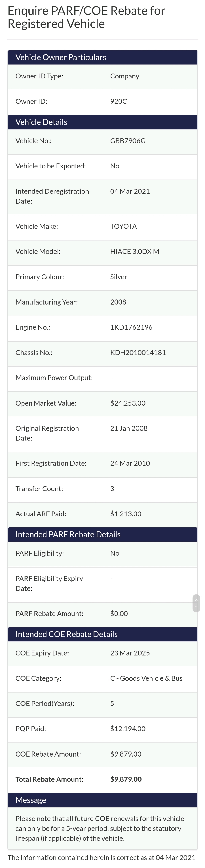Click the Intended PARF Rebate Details header
The image size is (205, 868).
68,534
